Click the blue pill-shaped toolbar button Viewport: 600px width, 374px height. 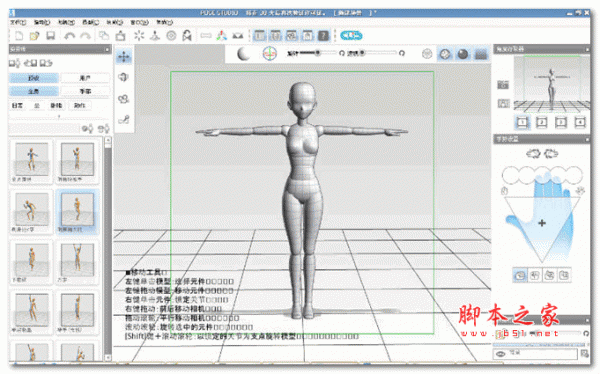click(x=351, y=36)
